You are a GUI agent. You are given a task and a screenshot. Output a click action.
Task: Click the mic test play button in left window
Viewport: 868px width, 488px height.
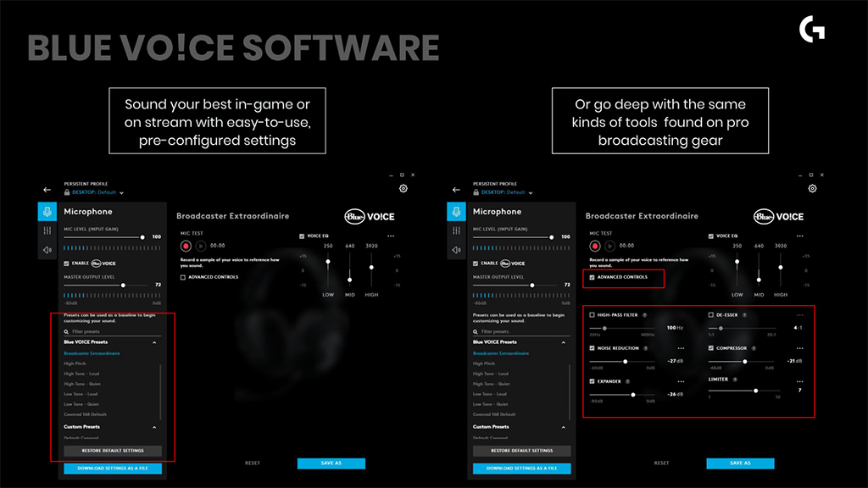coord(201,246)
